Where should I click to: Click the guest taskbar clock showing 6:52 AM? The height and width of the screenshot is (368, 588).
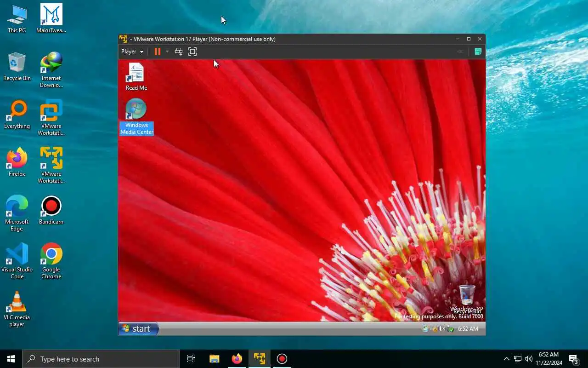[x=468, y=328]
